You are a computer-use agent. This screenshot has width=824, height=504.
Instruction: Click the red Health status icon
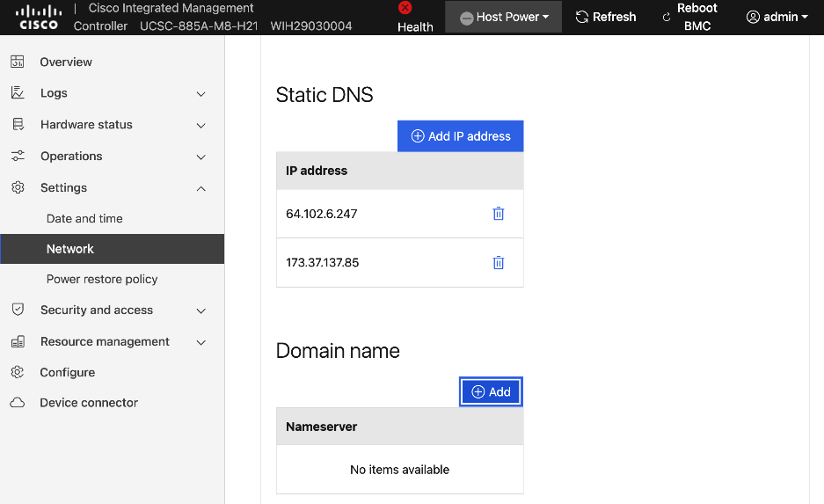(405, 8)
